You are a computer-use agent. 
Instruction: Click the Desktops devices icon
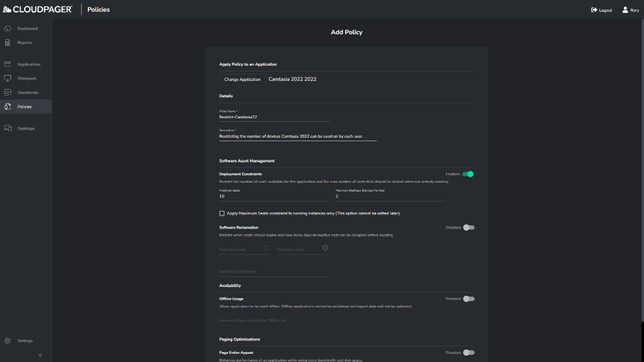point(8,128)
